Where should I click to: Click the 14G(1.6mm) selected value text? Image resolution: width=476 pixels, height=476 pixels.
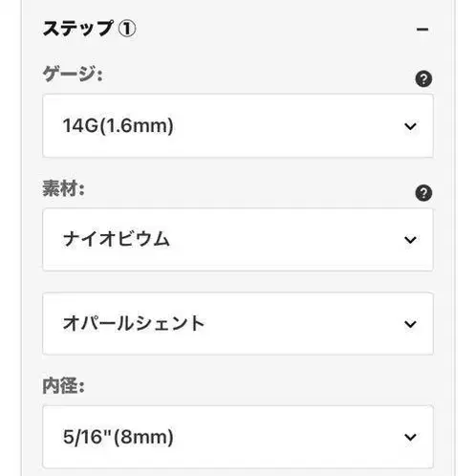tap(118, 125)
